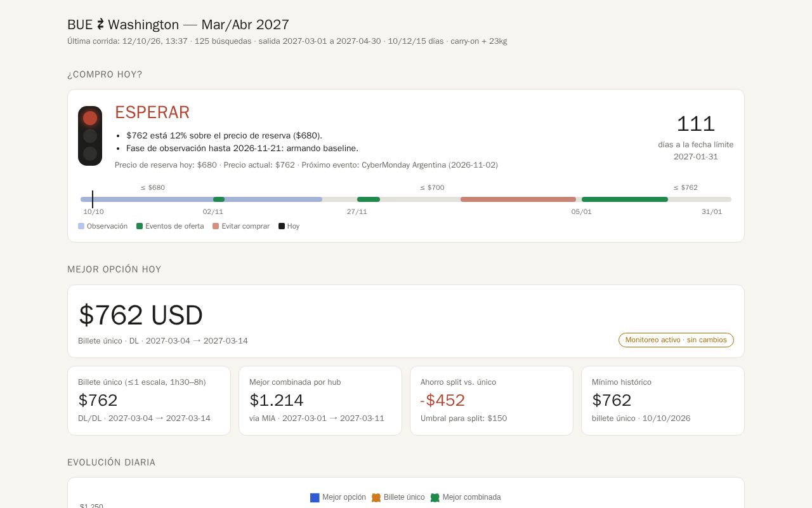Click the vía MIA itinerary text
812x508 pixels.
(x=317, y=418)
